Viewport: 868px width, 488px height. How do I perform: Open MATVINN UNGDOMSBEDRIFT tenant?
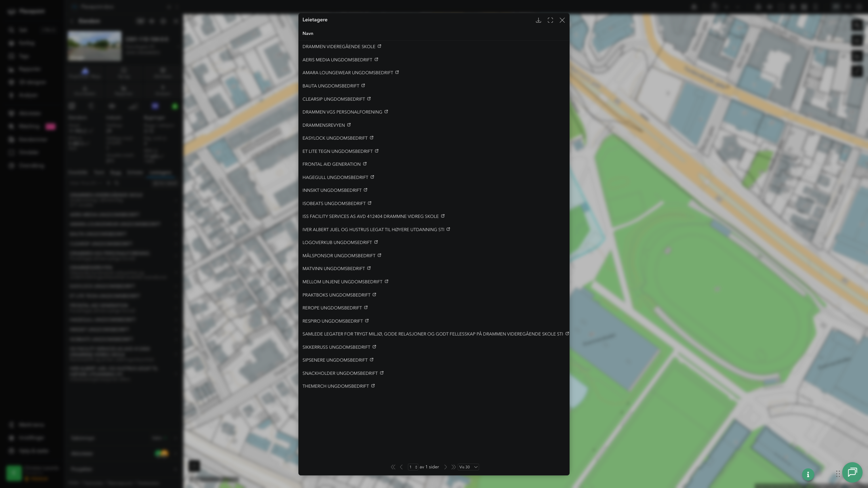pos(334,268)
